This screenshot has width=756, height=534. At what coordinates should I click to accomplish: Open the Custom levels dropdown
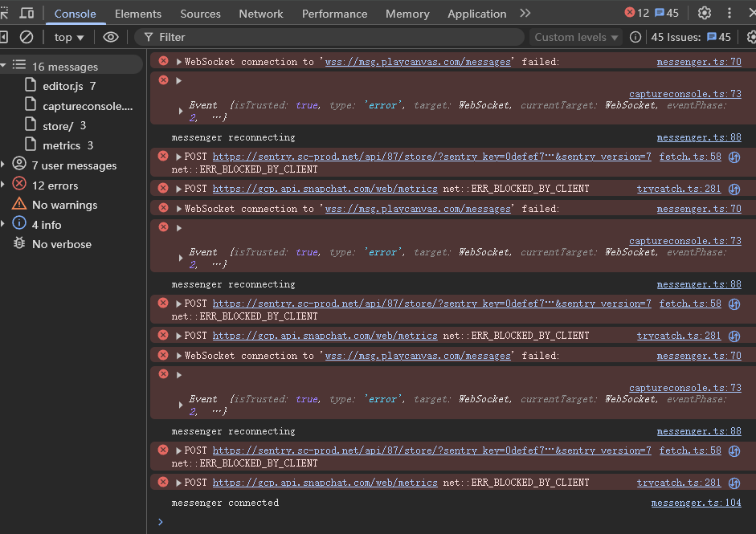pyautogui.click(x=576, y=37)
